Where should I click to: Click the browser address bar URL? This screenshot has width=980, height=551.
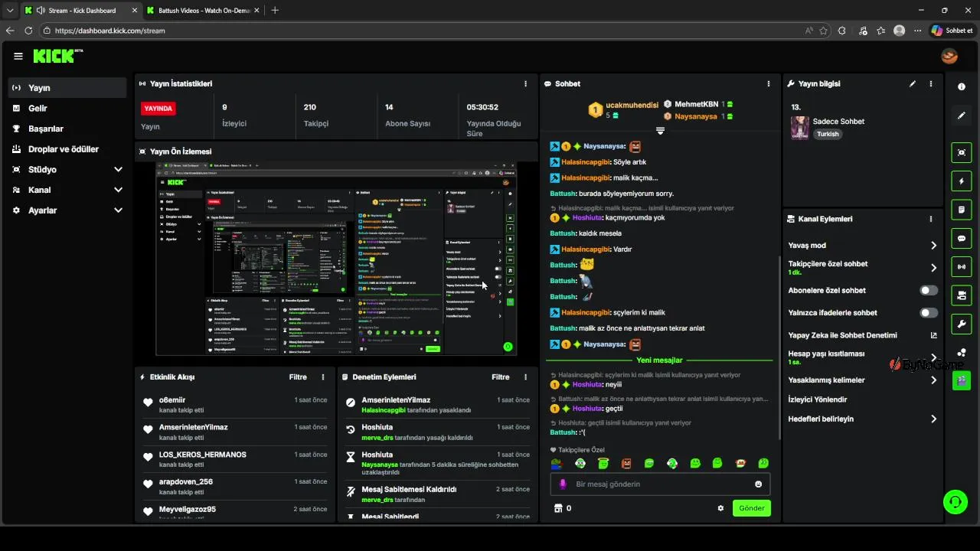pyautogui.click(x=110, y=31)
